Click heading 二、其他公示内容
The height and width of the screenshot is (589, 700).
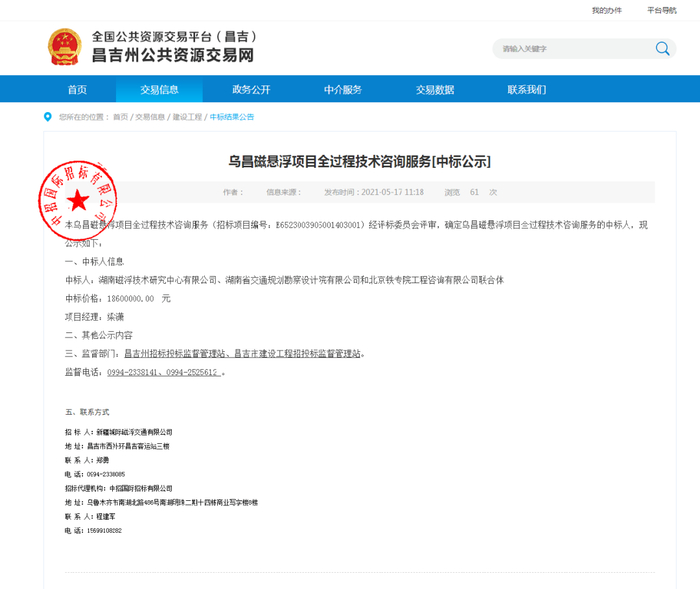tap(99, 335)
